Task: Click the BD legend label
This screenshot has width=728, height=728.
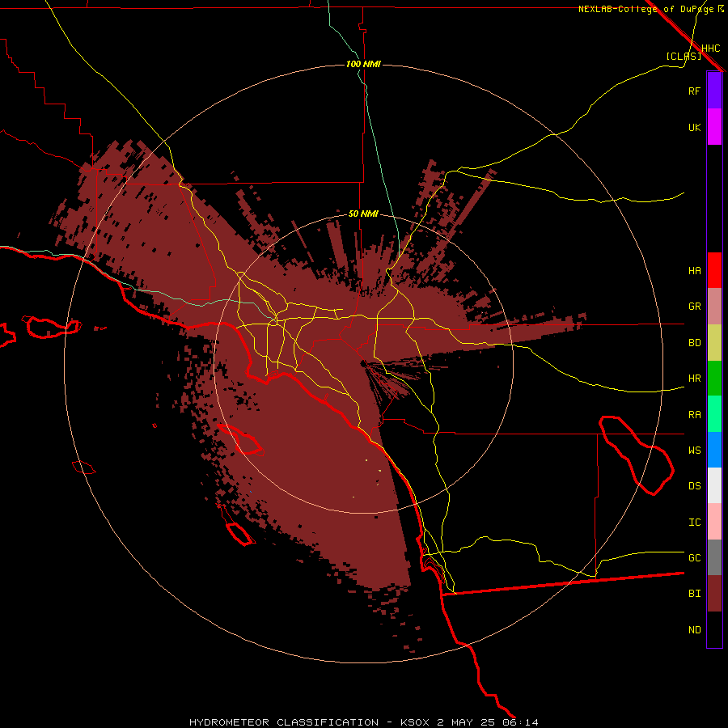Action: pos(695,343)
